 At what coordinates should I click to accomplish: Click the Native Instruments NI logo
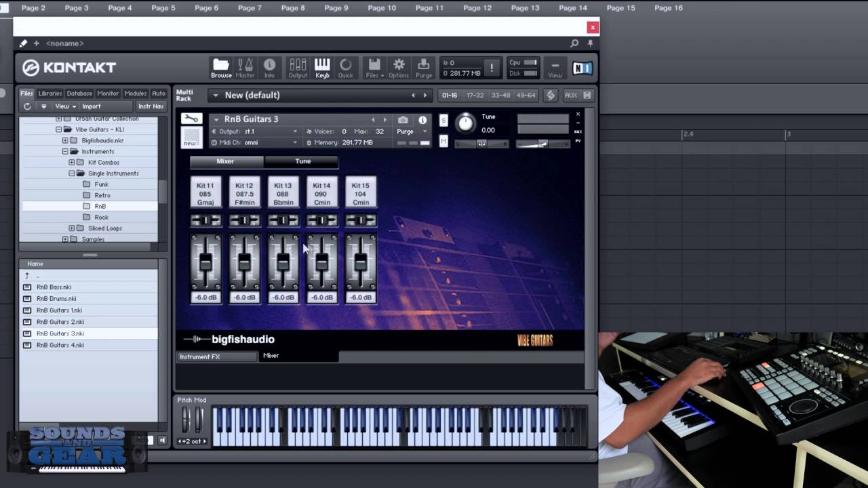click(x=582, y=68)
